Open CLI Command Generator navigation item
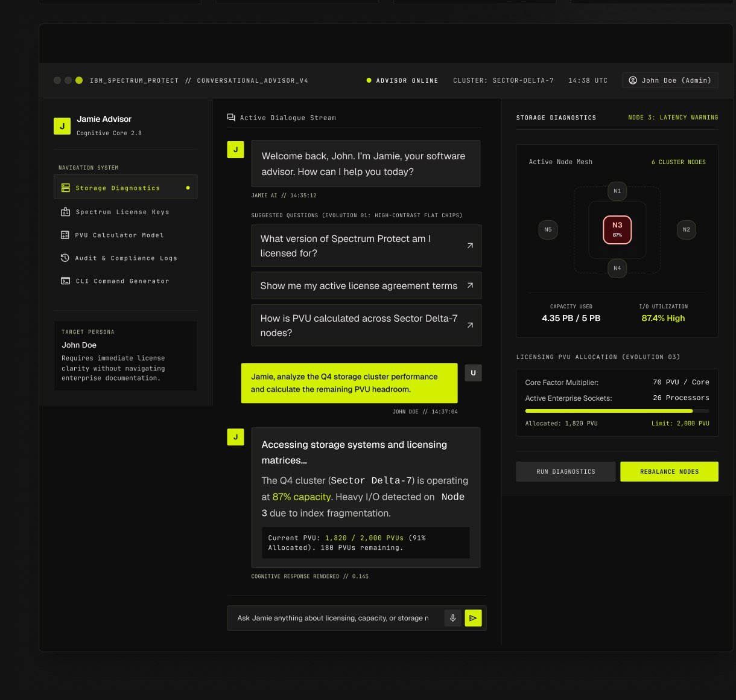The width and height of the screenshot is (736, 700). coord(125,281)
